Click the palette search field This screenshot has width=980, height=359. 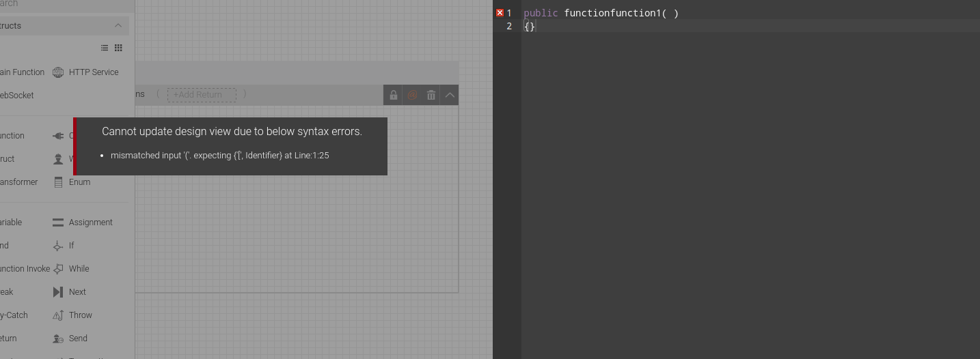tap(64, 4)
